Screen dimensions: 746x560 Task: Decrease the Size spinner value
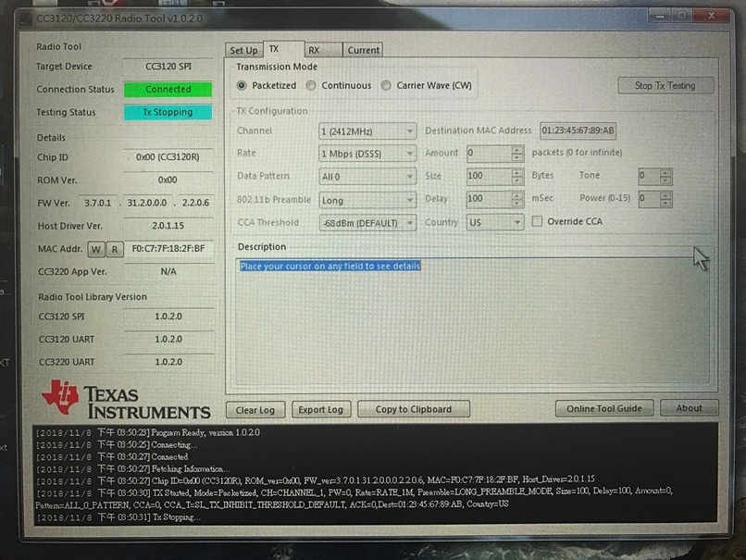517,180
